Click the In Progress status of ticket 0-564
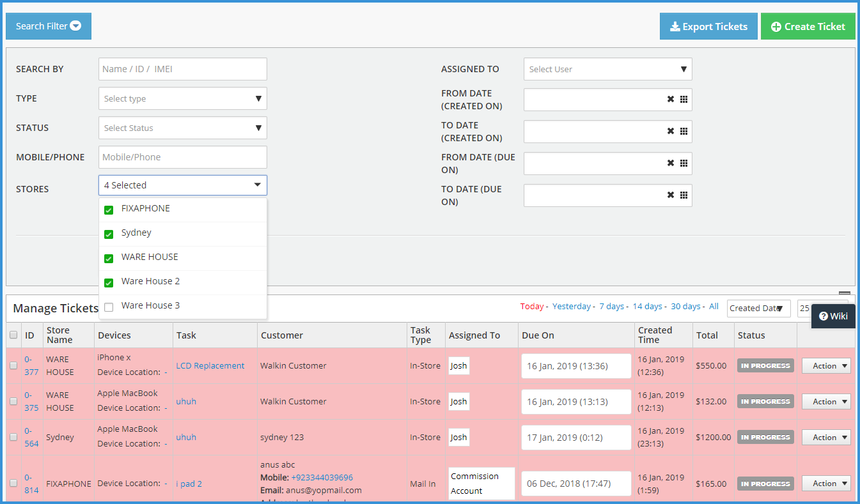The image size is (860, 504). (x=765, y=438)
